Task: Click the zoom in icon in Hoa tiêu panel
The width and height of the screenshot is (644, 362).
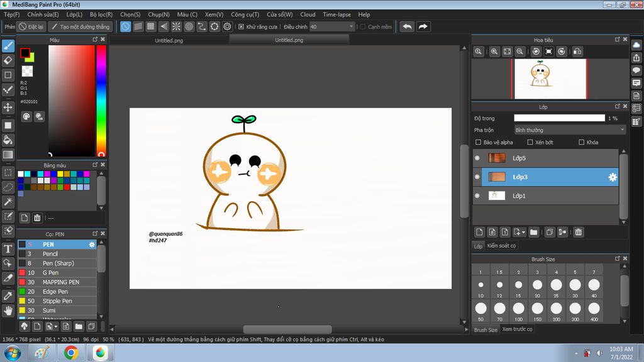Action: 494,52
